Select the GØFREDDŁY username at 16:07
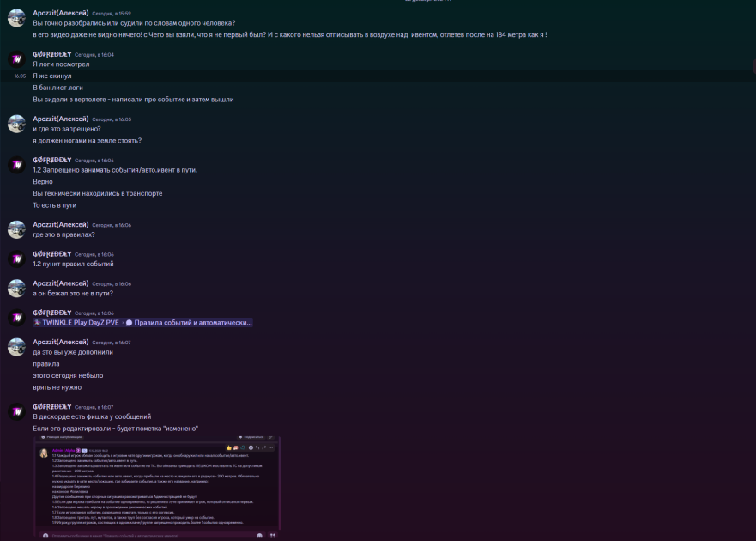756x541 pixels. click(x=52, y=407)
